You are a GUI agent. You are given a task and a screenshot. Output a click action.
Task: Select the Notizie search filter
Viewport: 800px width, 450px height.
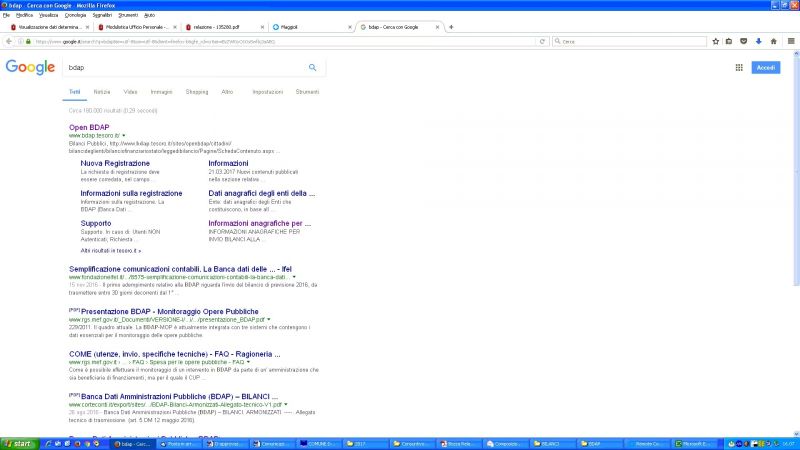click(102, 92)
